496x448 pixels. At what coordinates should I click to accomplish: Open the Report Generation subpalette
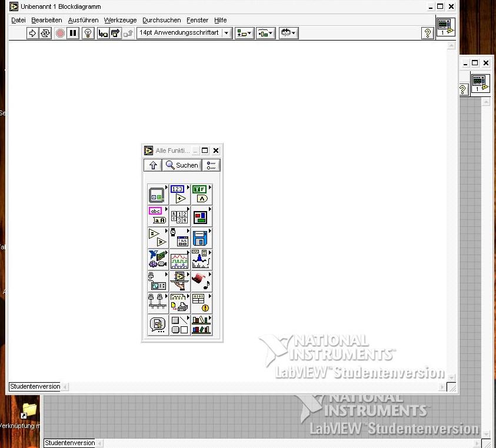(x=179, y=303)
